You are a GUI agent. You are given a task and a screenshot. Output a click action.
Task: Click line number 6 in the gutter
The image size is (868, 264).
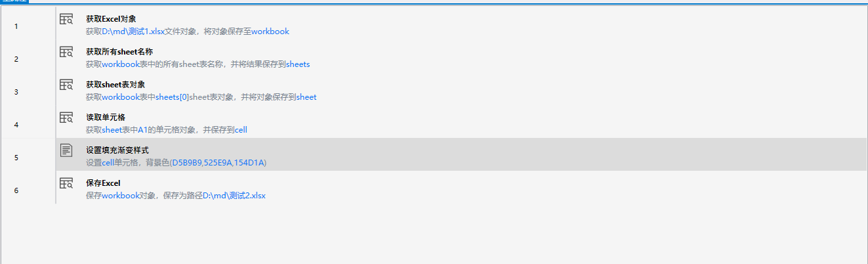tap(16, 190)
